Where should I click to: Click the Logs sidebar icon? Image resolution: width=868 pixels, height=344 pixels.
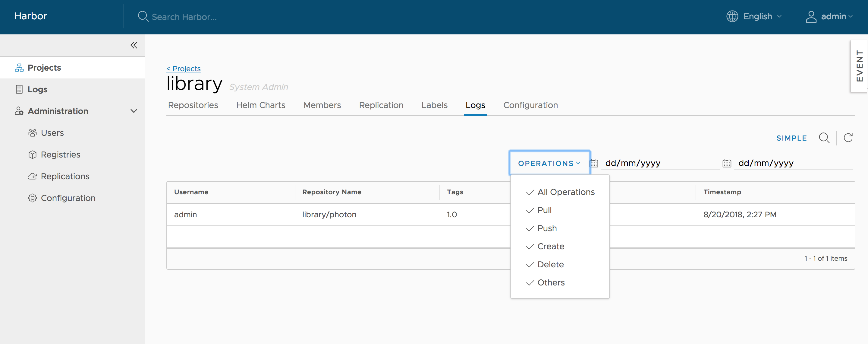(x=18, y=89)
